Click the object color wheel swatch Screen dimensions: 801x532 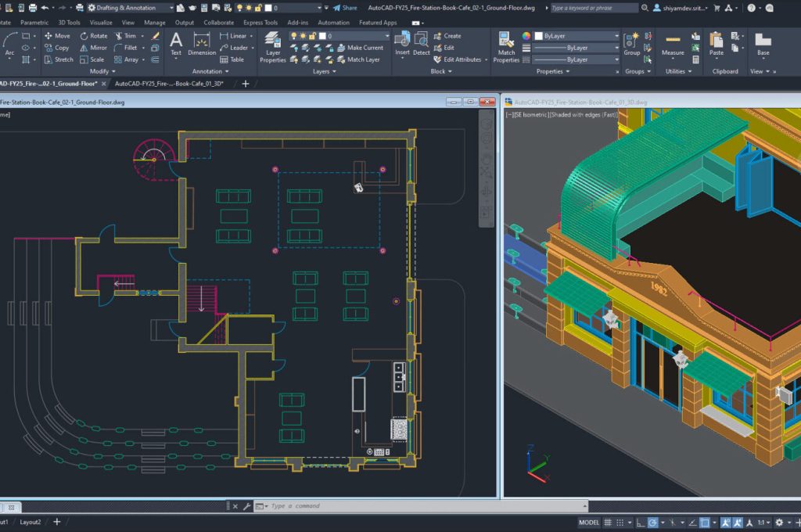[526, 36]
